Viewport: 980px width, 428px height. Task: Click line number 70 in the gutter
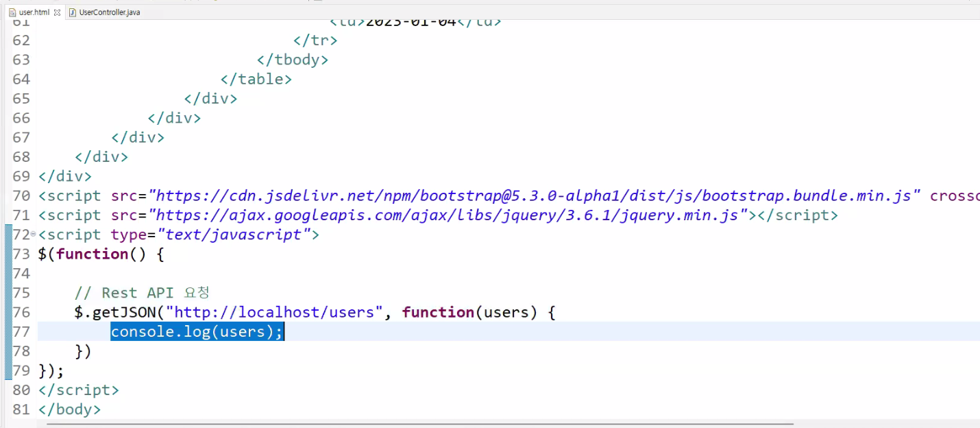(21, 196)
